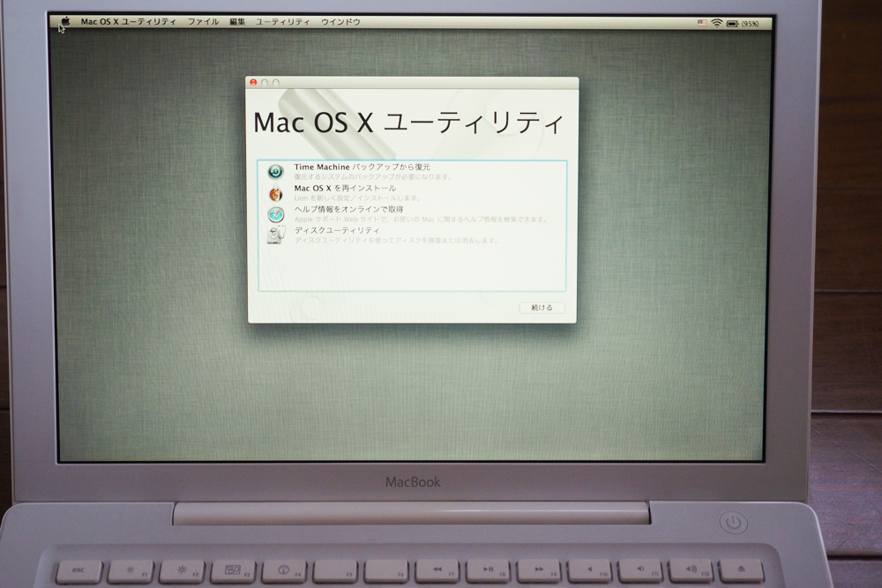The height and width of the screenshot is (588, 882).
Task: Select Mac OS X を再インストール option
Action: (412, 193)
